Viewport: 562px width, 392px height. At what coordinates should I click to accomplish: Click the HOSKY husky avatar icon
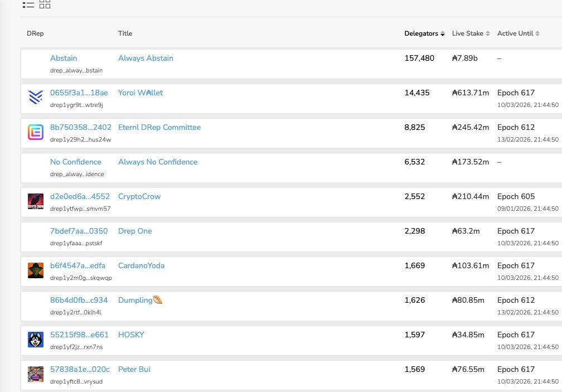click(36, 340)
